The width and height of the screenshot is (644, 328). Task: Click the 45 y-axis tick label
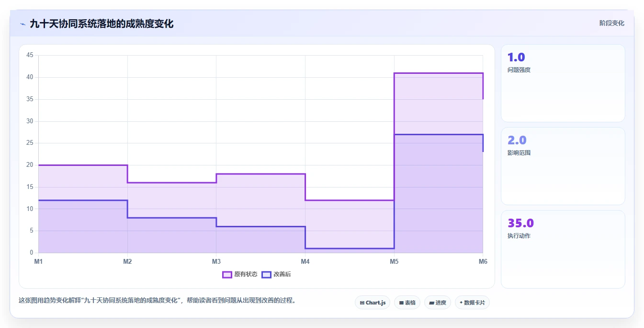pyautogui.click(x=30, y=55)
